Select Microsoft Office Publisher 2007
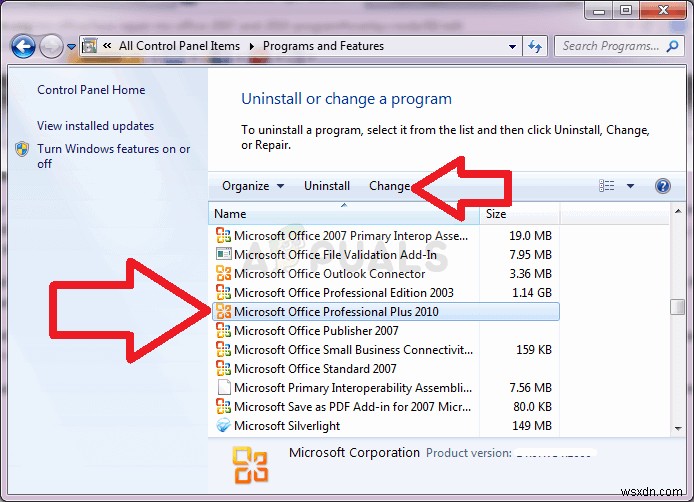The height and width of the screenshot is (502, 694). coord(384,331)
